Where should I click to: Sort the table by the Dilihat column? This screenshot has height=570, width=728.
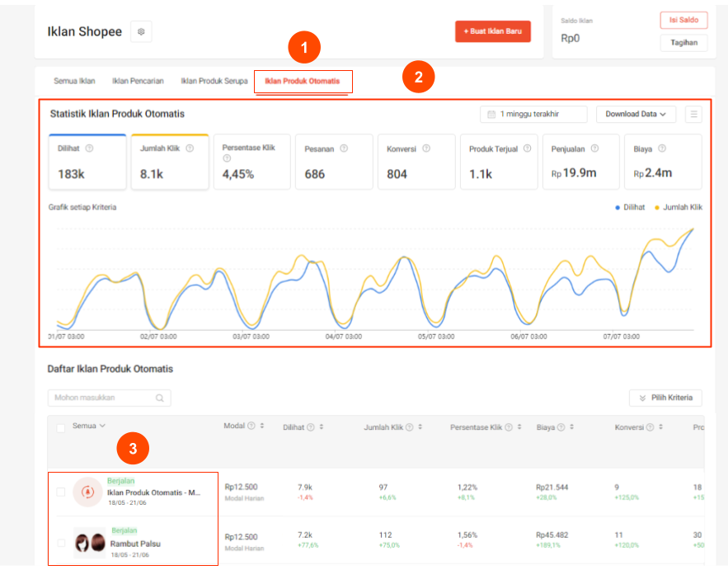pyautogui.click(x=322, y=427)
